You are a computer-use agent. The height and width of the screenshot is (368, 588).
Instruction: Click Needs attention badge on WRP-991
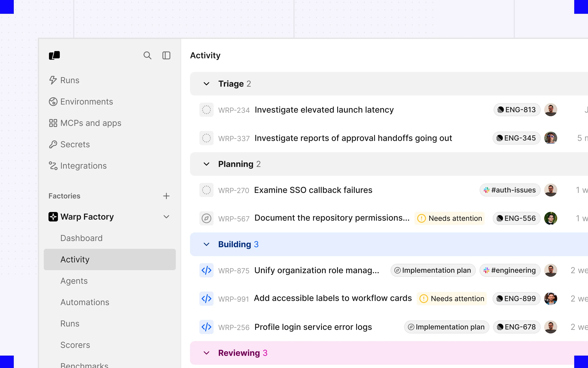tap(452, 299)
